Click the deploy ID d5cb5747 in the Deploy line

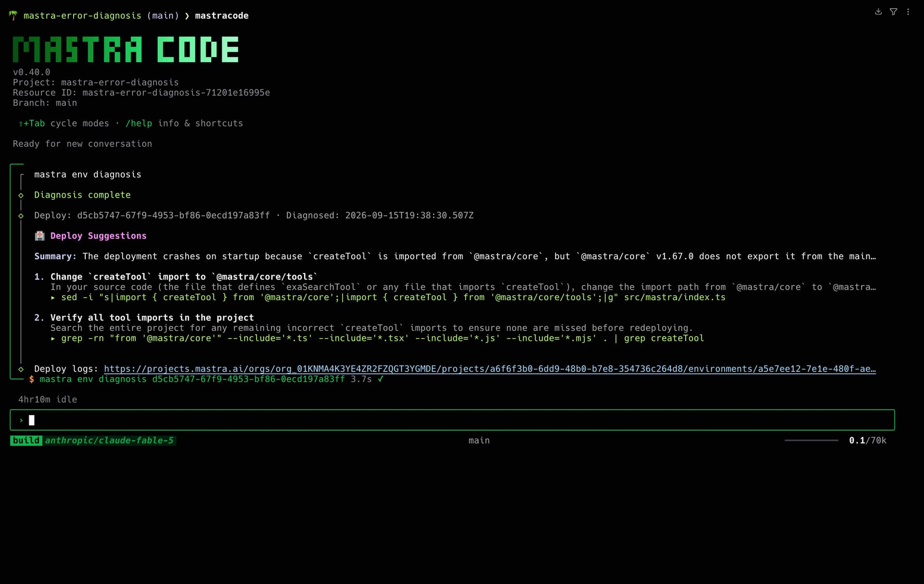173,216
